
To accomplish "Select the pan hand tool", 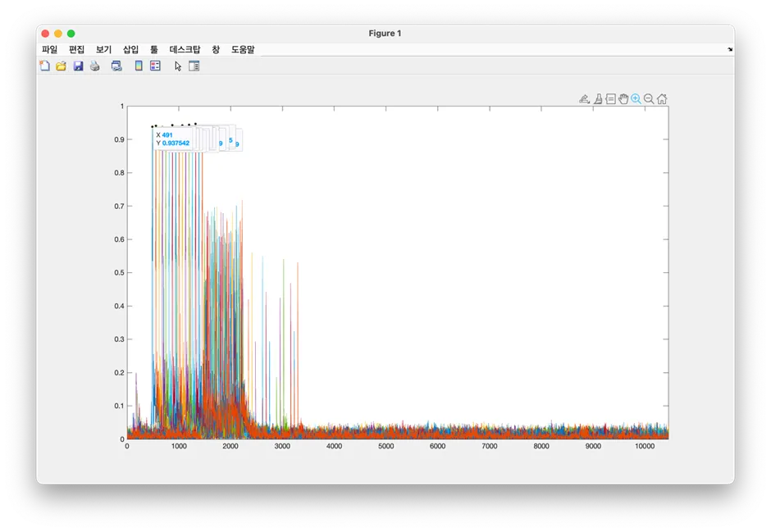I will (x=623, y=99).
